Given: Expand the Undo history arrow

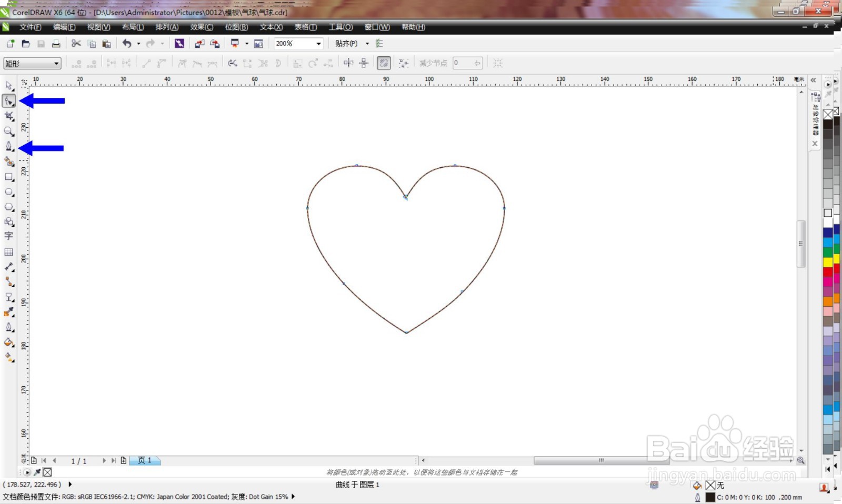Looking at the screenshot, I should (x=138, y=44).
